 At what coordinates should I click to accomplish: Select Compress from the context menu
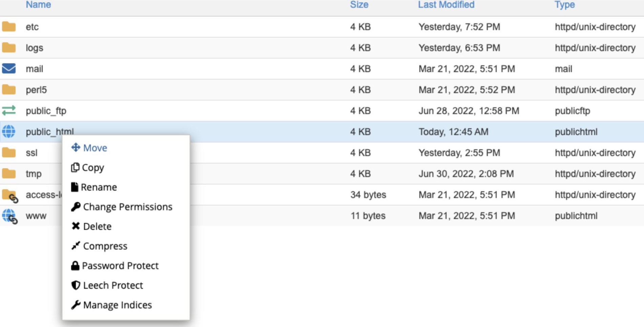100,246
